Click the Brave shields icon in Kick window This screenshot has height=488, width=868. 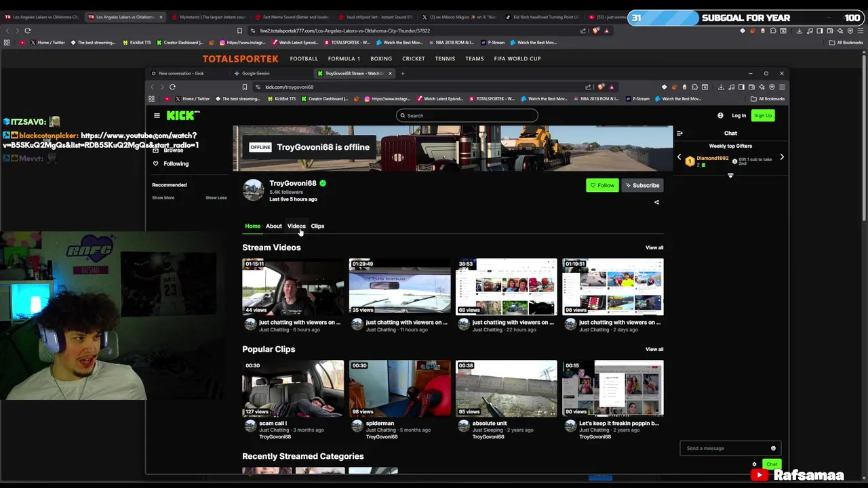(601, 87)
